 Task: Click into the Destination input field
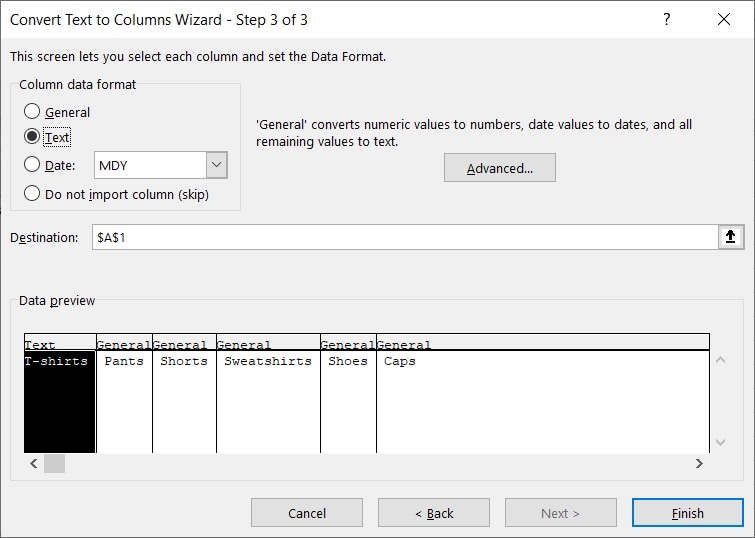point(405,237)
